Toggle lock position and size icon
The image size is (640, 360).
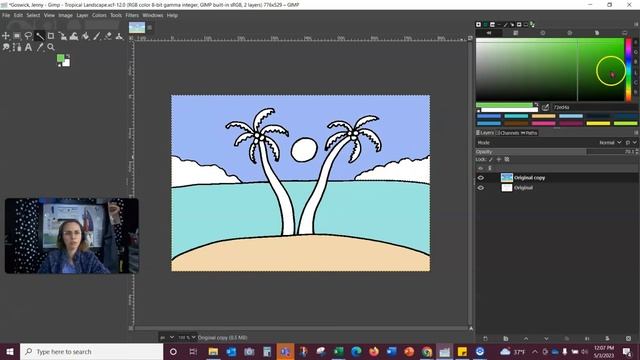[499, 159]
